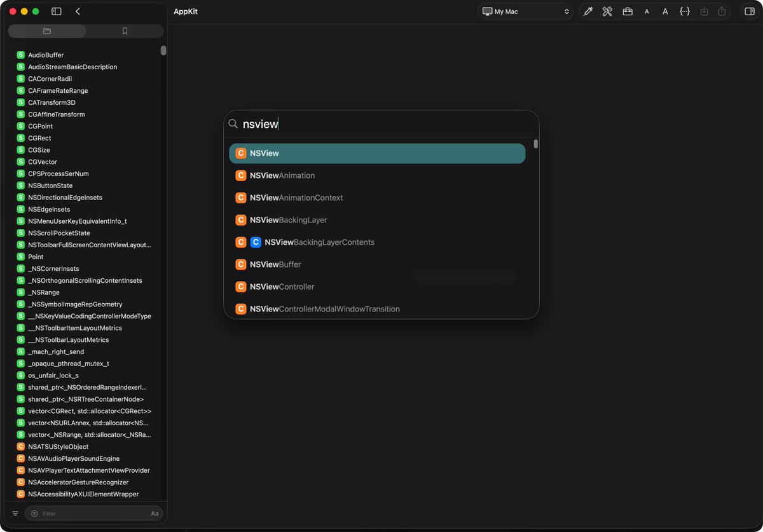
Task: Select the NSViewBackingLayer result
Action: [377, 220]
